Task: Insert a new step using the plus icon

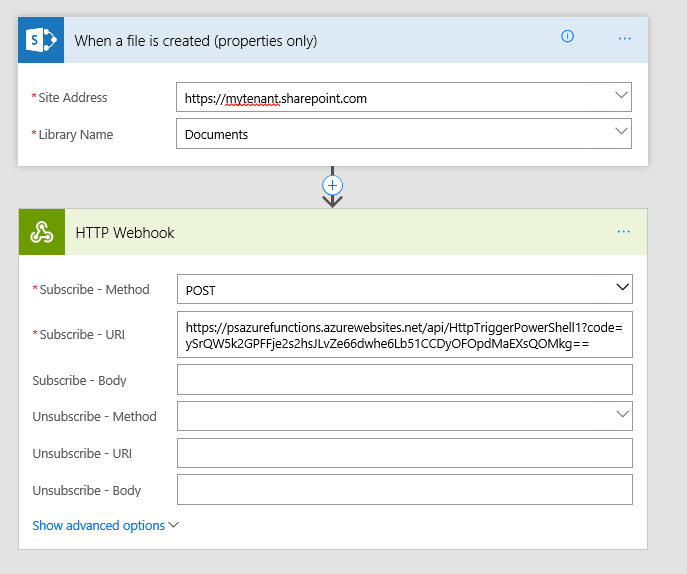Action: click(x=333, y=185)
